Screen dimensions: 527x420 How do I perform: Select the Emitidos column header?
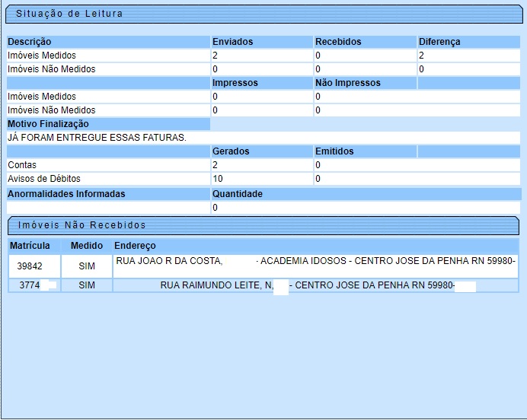coord(334,151)
